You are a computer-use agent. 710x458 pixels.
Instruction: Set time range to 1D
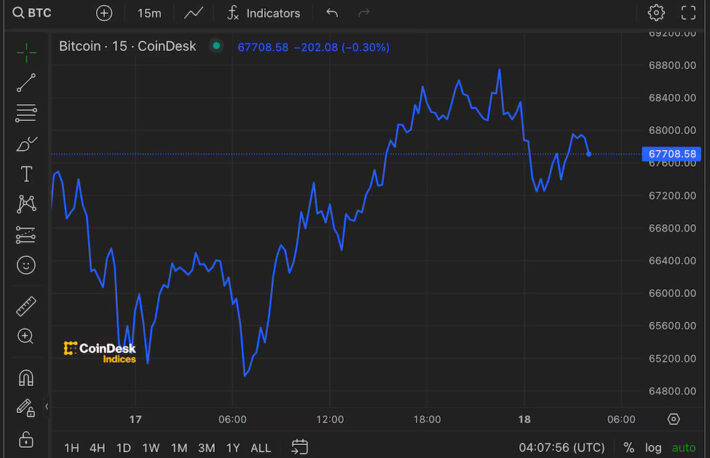coord(124,448)
